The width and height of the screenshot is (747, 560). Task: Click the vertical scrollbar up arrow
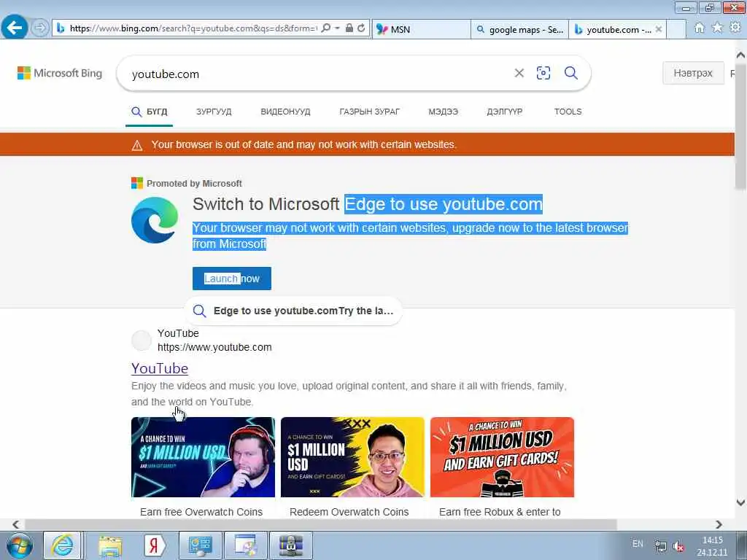(x=740, y=55)
